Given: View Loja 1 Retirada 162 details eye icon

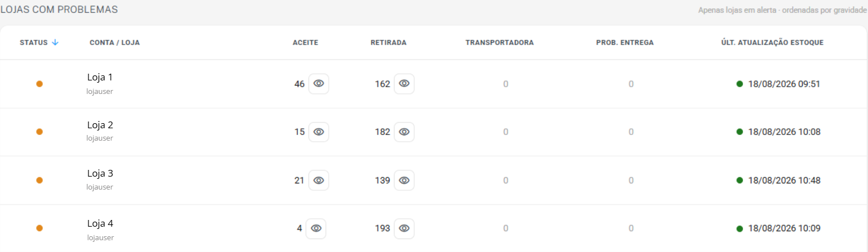Looking at the screenshot, I should click(x=404, y=84).
